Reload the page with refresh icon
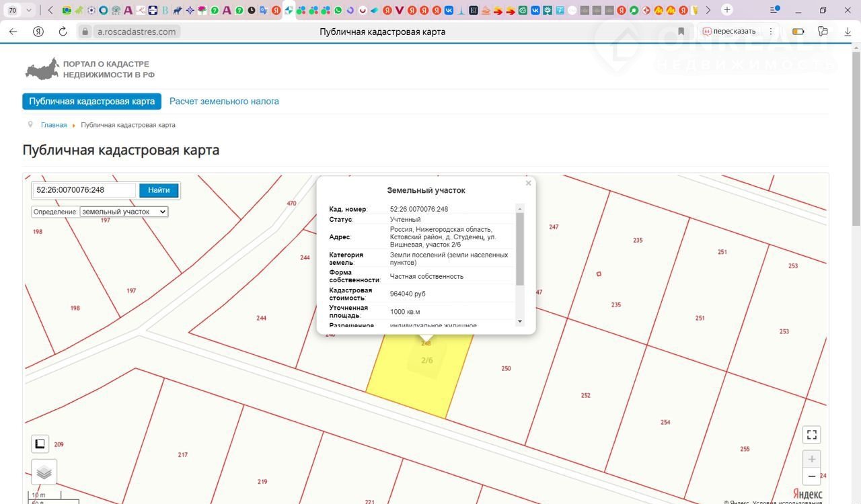This screenshot has width=861, height=504. click(x=63, y=32)
